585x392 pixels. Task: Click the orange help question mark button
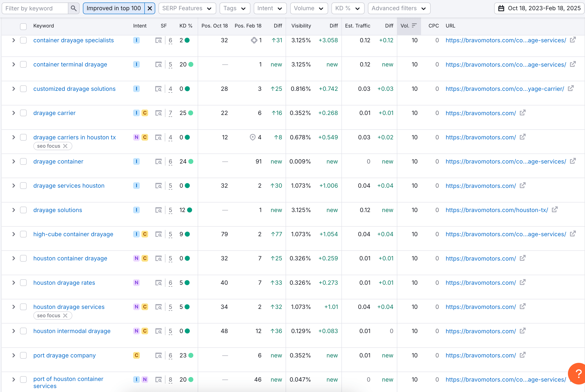tap(578, 374)
